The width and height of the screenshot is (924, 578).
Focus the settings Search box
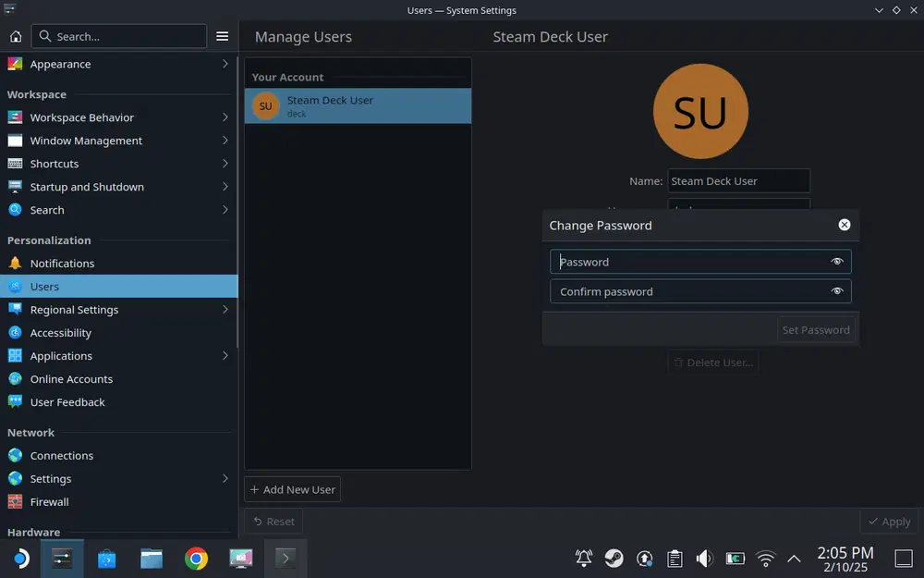click(x=119, y=37)
